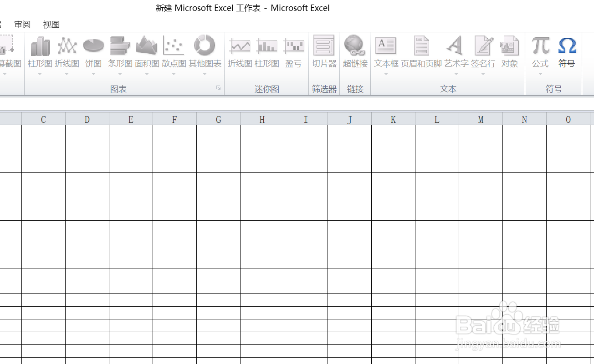The height and width of the screenshot is (364, 594).
Task: Expand the pie chart dropdown arrow
Action: (x=93, y=74)
